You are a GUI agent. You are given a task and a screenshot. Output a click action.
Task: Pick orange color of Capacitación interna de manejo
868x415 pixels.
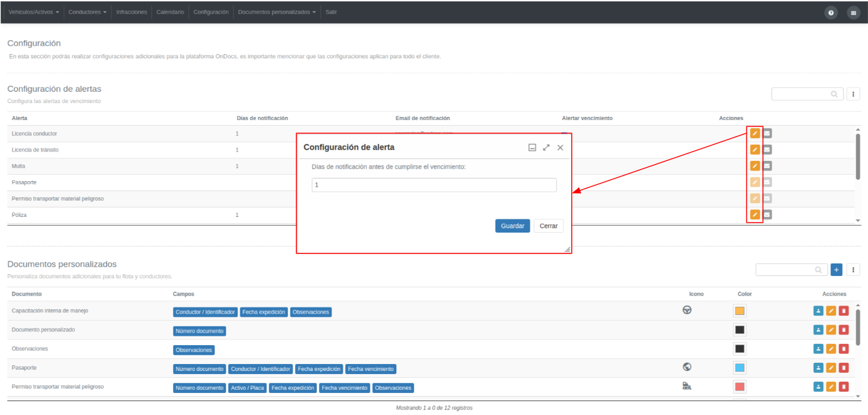pyautogui.click(x=740, y=311)
